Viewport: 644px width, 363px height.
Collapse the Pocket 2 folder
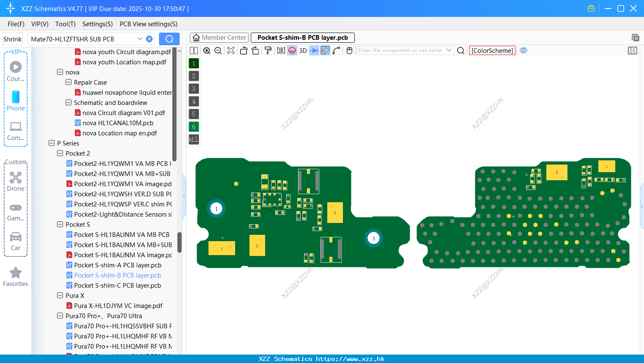pos(60,154)
